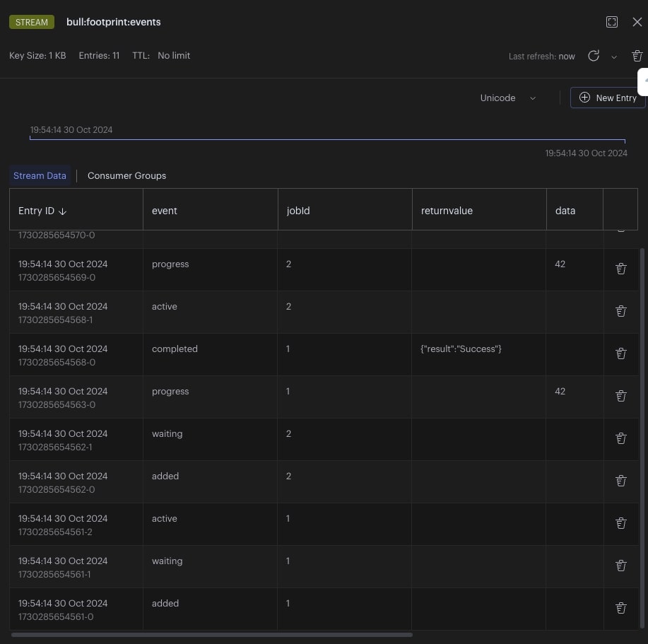Remove the completed entry for job 1
This screenshot has height=644, width=648.
click(x=621, y=353)
